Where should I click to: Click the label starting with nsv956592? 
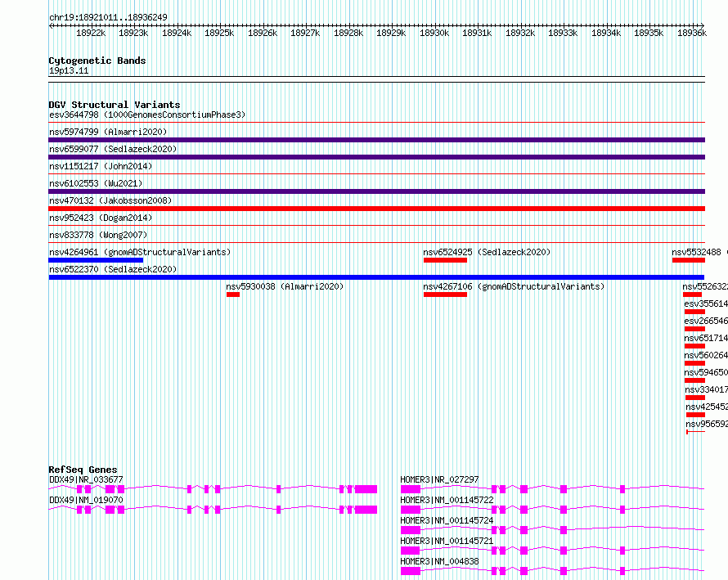[x=707, y=424]
